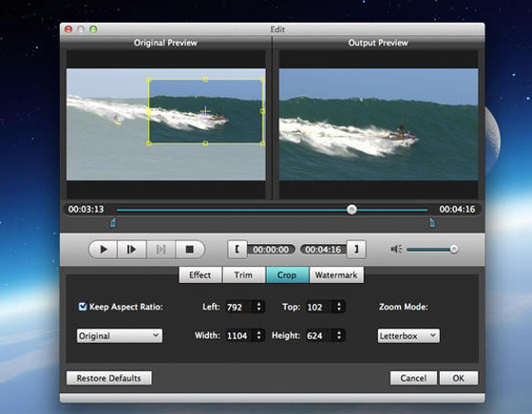Click the Left value stepper arrows
The width and height of the screenshot is (532, 414).
tap(258, 307)
